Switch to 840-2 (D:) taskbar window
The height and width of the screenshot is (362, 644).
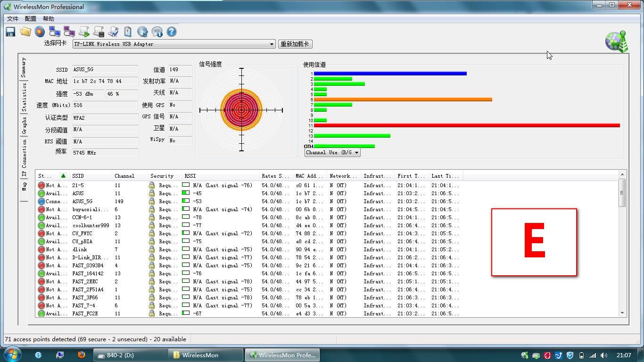coord(131,355)
